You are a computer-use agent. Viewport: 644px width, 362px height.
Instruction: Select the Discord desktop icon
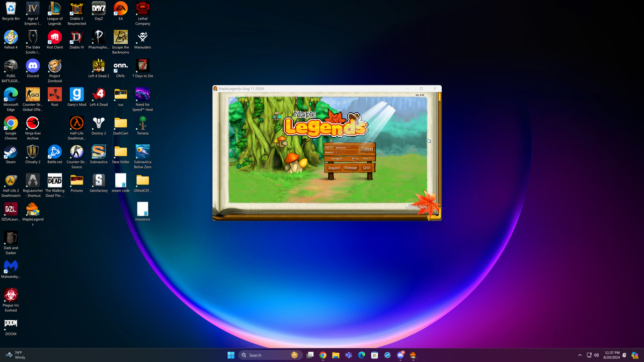(33, 68)
